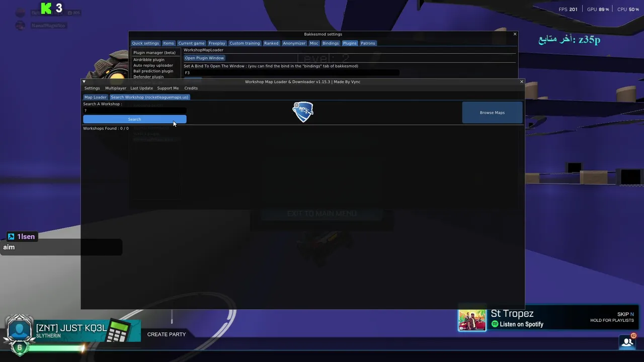Open the Anonymizer tab

tap(294, 43)
